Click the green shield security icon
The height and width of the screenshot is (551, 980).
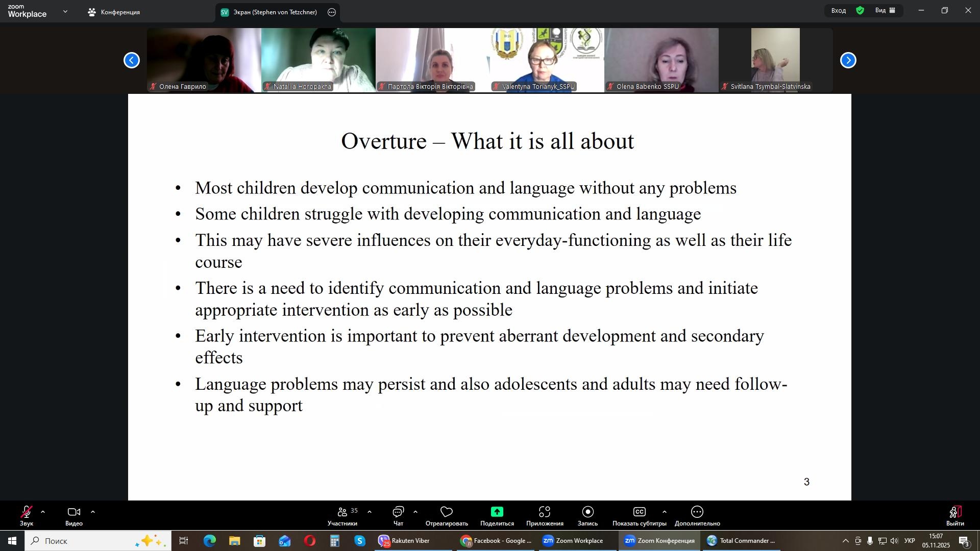click(x=861, y=11)
